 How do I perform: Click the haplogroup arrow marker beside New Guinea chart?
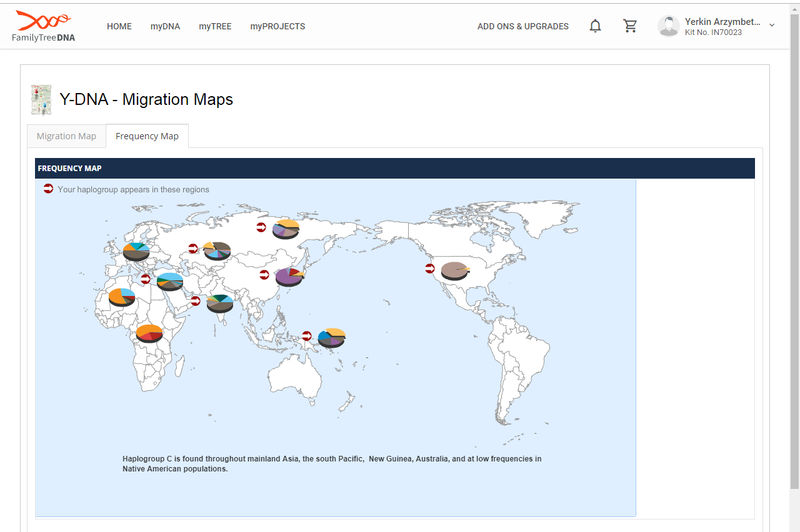coord(307,336)
